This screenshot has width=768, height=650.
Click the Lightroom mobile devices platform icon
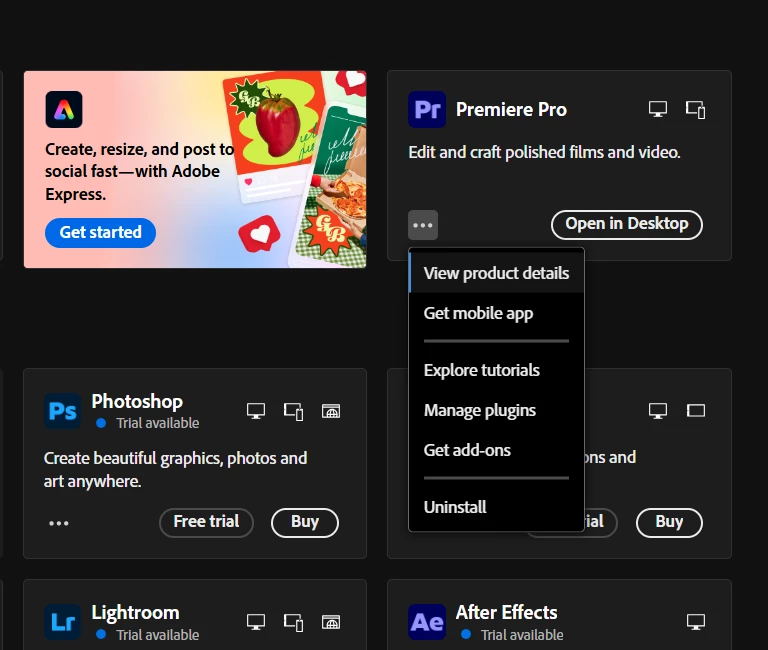(293, 623)
